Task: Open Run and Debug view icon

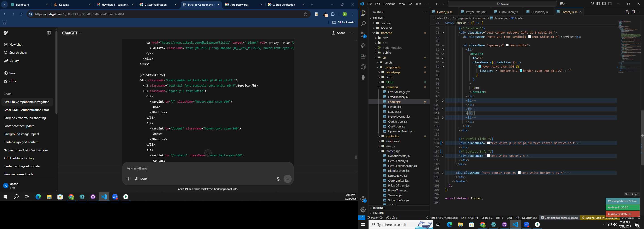Action: (363, 45)
